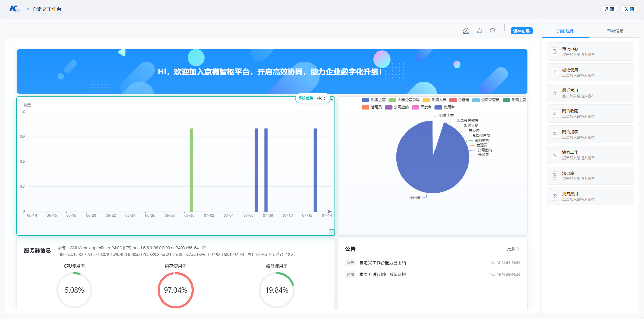
Task: Click the 关闭 button
Action: [629, 9]
